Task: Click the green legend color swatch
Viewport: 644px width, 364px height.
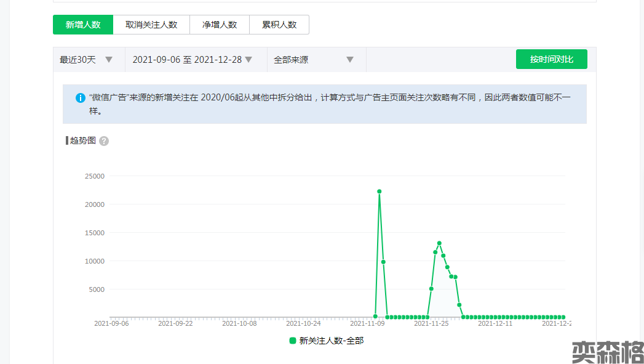Action: click(x=293, y=341)
